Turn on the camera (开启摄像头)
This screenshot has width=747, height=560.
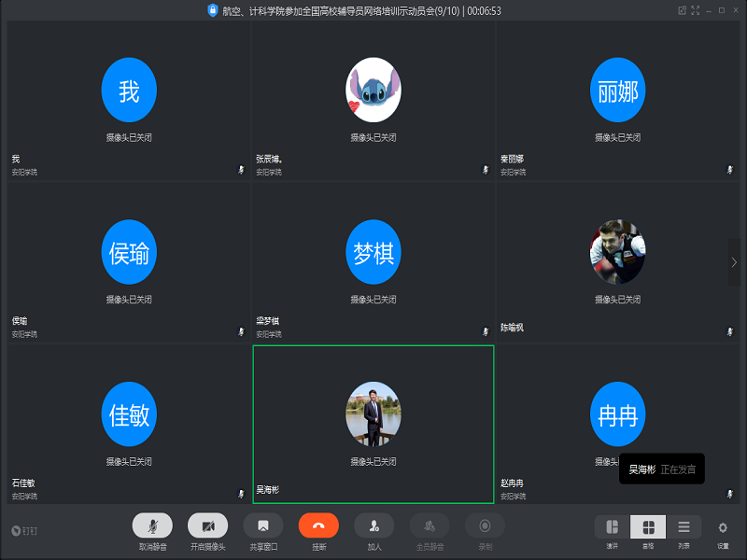point(207,525)
